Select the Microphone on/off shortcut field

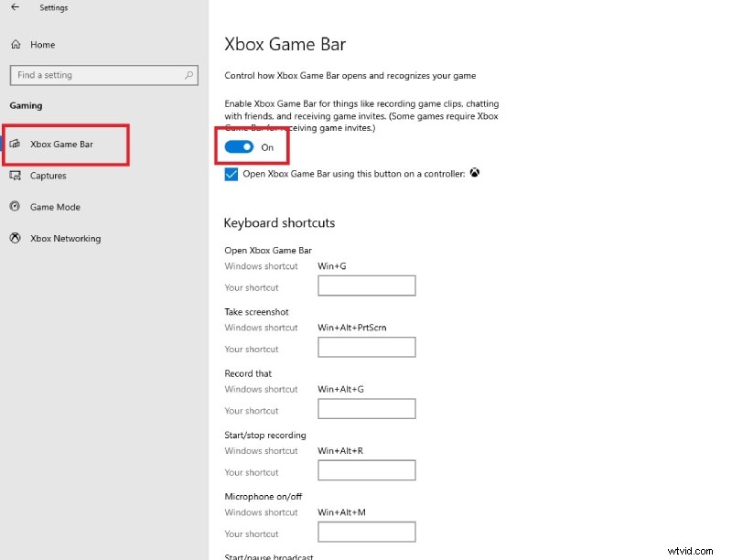[x=366, y=532]
